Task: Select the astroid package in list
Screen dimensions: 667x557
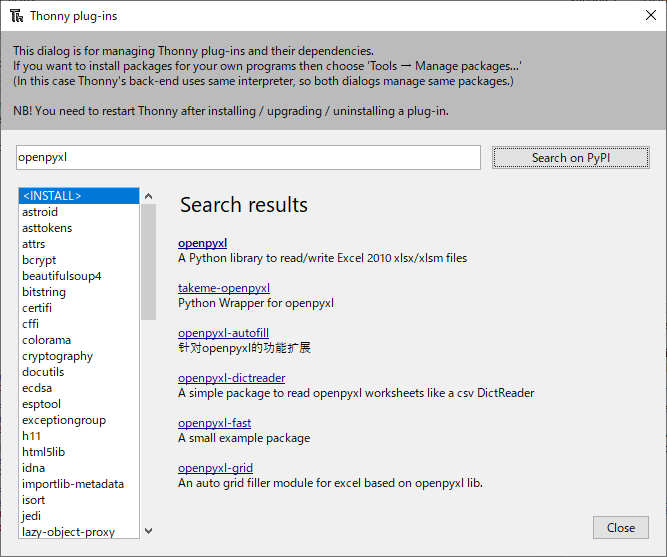Action: [40, 212]
